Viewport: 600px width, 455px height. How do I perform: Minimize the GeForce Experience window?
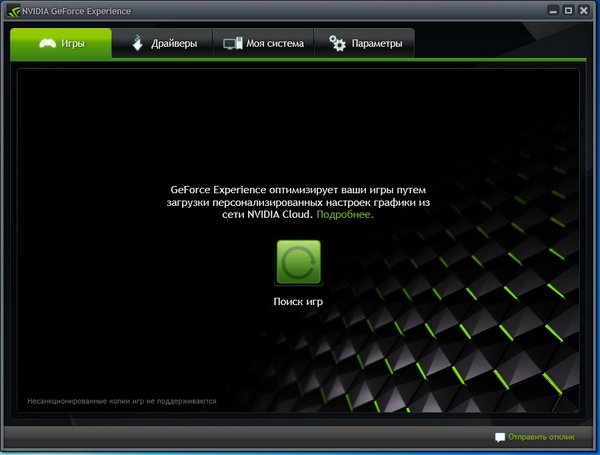tap(551, 11)
